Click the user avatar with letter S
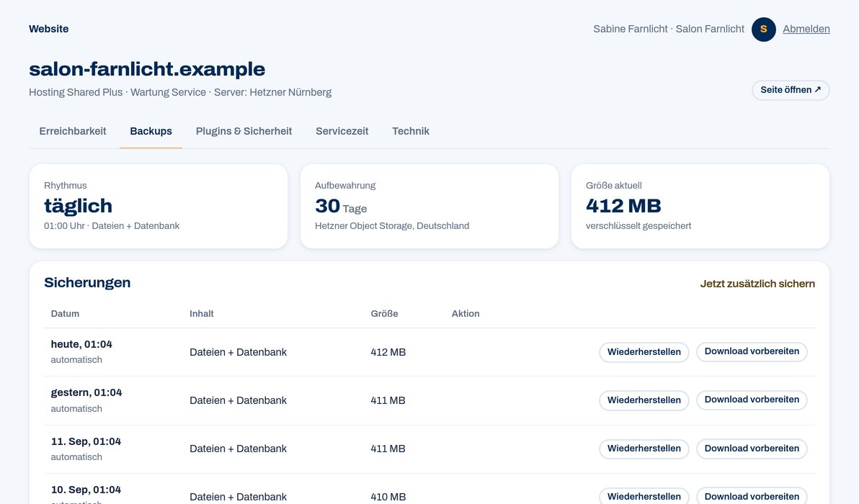Viewport: 859px width, 504px height. (763, 29)
